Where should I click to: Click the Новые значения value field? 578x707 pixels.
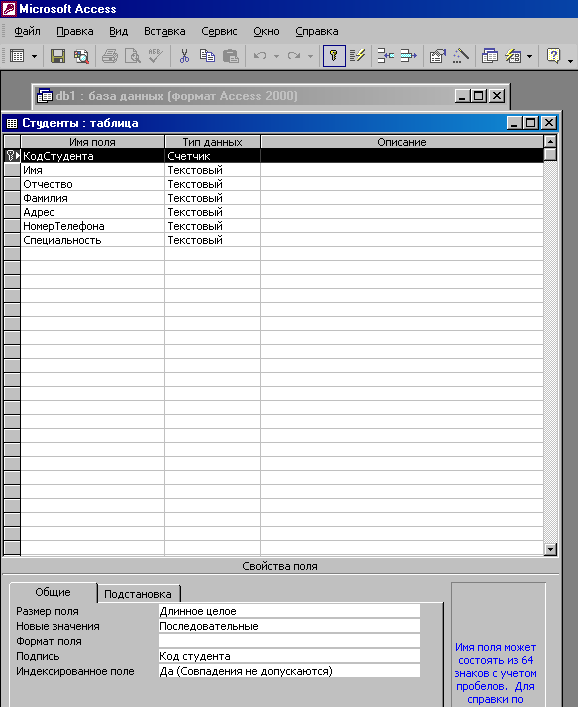(x=289, y=626)
